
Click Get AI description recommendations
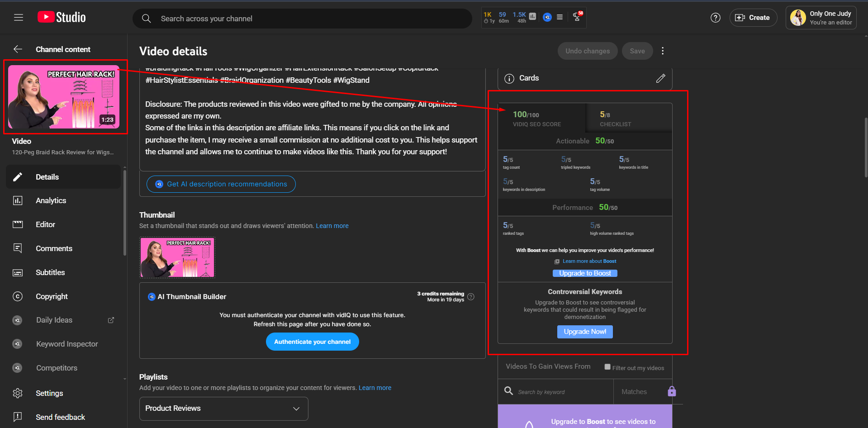pos(221,184)
